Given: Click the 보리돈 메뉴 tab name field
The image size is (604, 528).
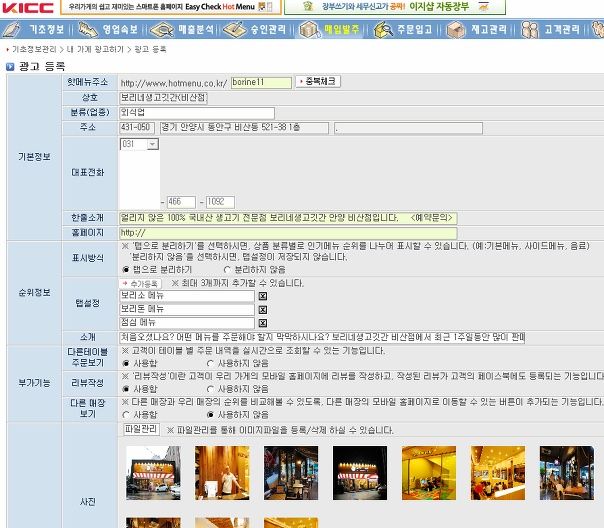Looking at the screenshot, I should pos(187,309).
